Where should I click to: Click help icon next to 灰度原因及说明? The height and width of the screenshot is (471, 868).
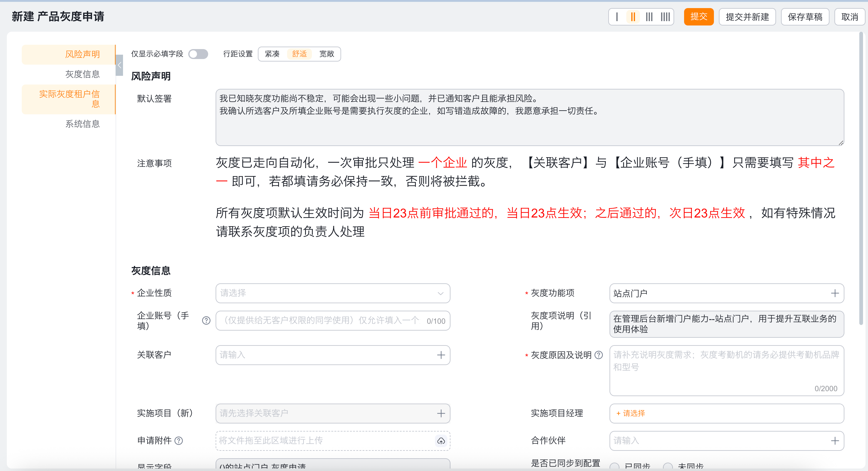(x=599, y=355)
